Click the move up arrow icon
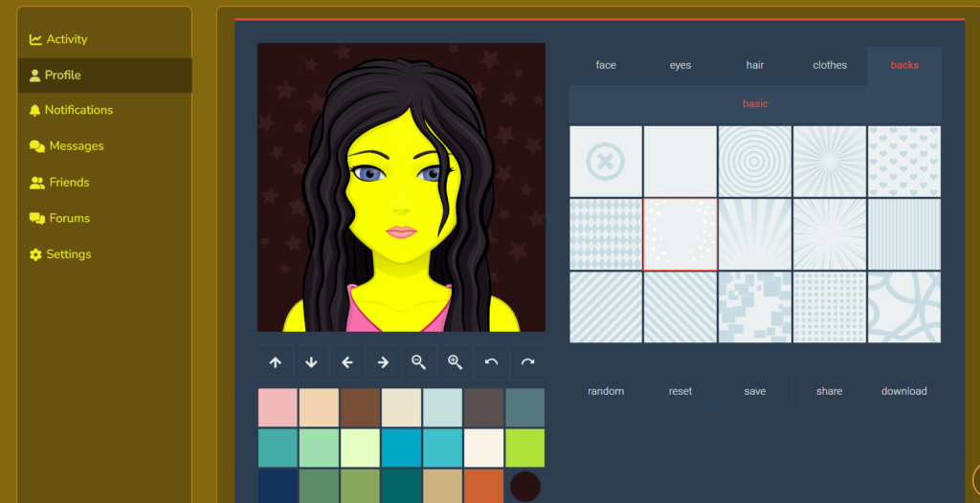Viewport: 980px width, 503px height. 276,362
